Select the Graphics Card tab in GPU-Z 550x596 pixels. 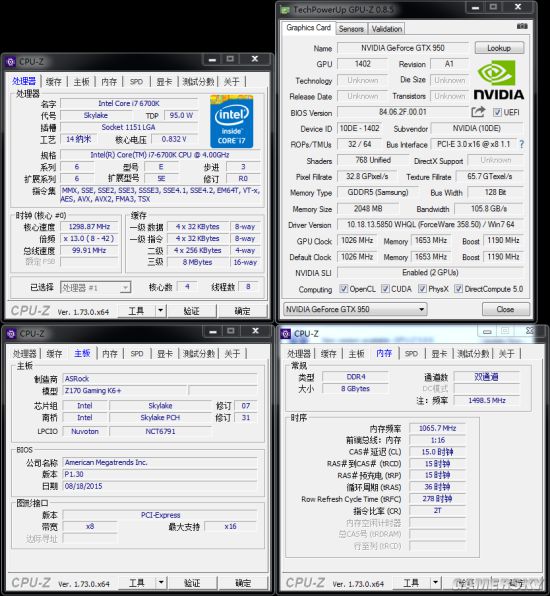[309, 28]
